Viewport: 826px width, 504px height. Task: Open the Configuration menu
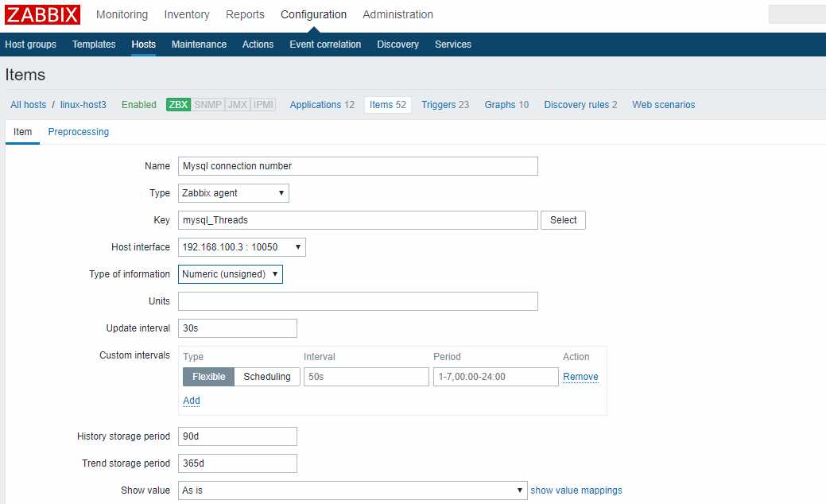(x=313, y=15)
